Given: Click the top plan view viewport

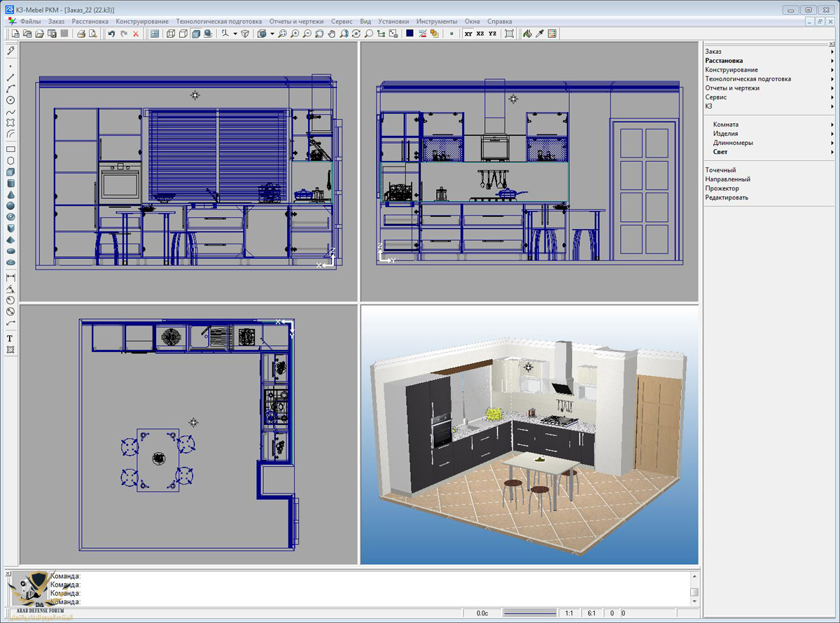Looking at the screenshot, I should pos(189,434).
